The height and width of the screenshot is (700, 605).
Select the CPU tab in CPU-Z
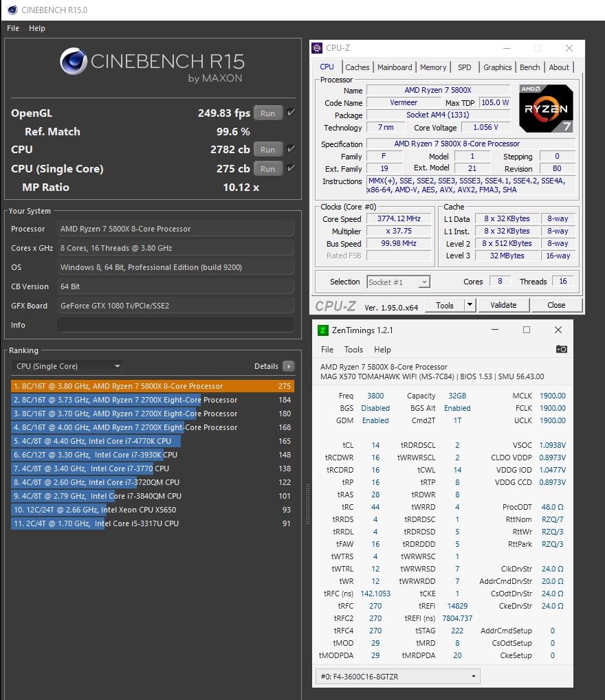pos(327,67)
